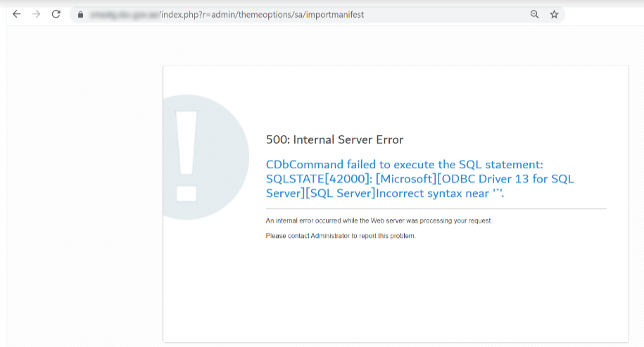
Task: Bookmark this page with the star icon
Action: [554, 14]
